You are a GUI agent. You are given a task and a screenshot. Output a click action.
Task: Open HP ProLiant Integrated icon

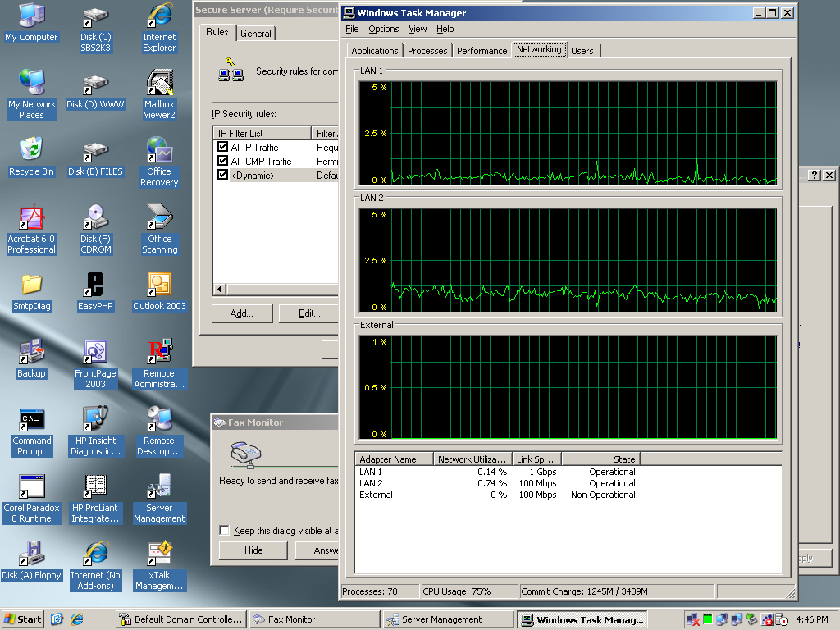point(95,500)
